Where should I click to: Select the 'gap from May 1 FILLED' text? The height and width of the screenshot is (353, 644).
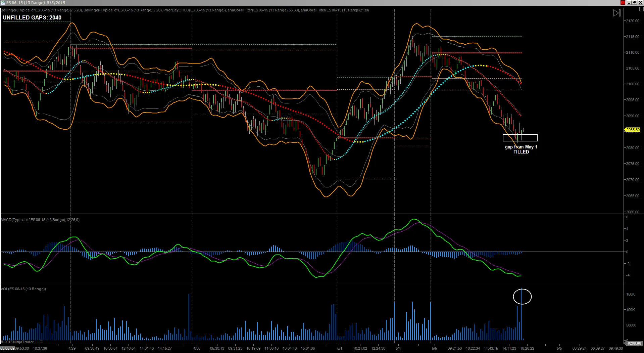[521, 149]
